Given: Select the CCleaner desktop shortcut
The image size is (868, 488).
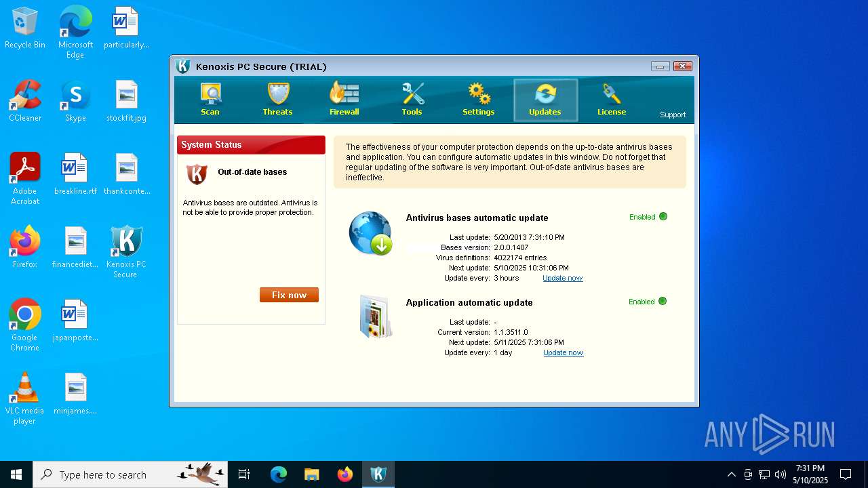Looking at the screenshot, I should pos(25,102).
